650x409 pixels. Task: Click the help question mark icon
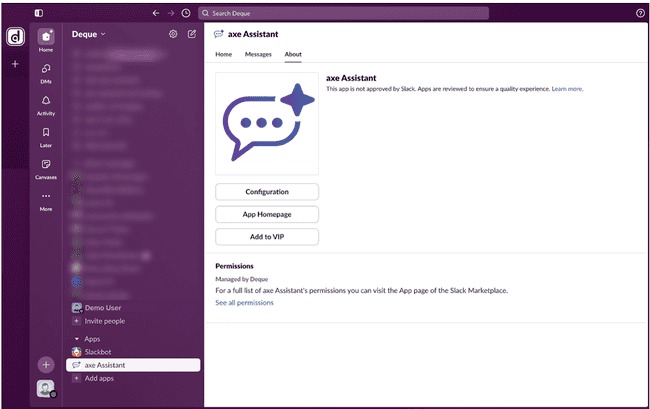tap(640, 13)
